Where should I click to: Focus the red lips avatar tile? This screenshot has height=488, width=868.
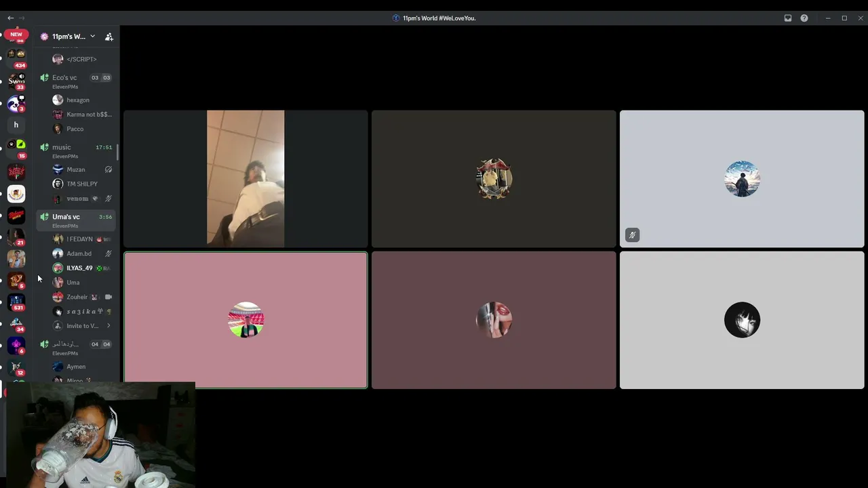coord(494,320)
